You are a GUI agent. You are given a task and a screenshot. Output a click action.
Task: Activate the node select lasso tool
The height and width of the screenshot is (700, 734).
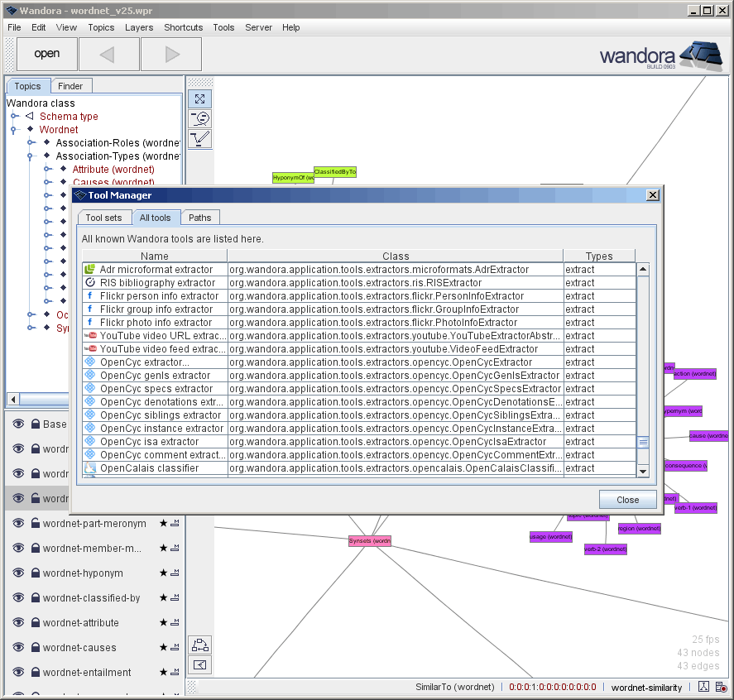click(x=199, y=118)
